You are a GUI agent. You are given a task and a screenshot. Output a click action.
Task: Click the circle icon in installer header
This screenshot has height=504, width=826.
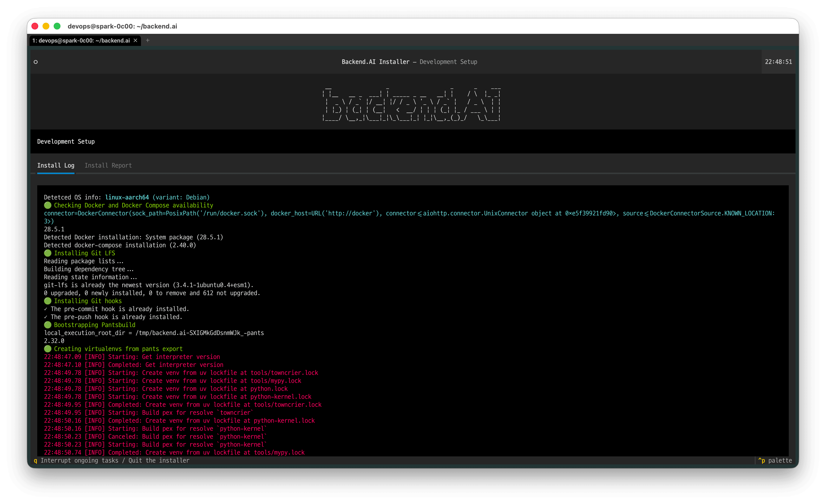coord(36,62)
